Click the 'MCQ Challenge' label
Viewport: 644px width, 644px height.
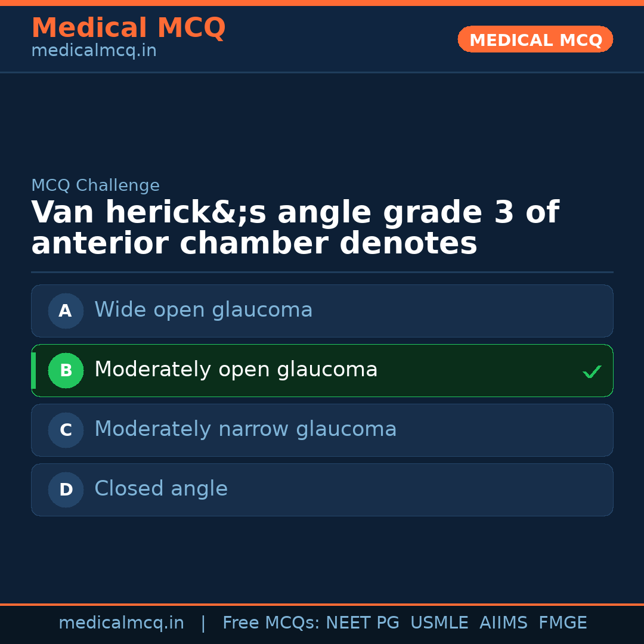point(95,185)
